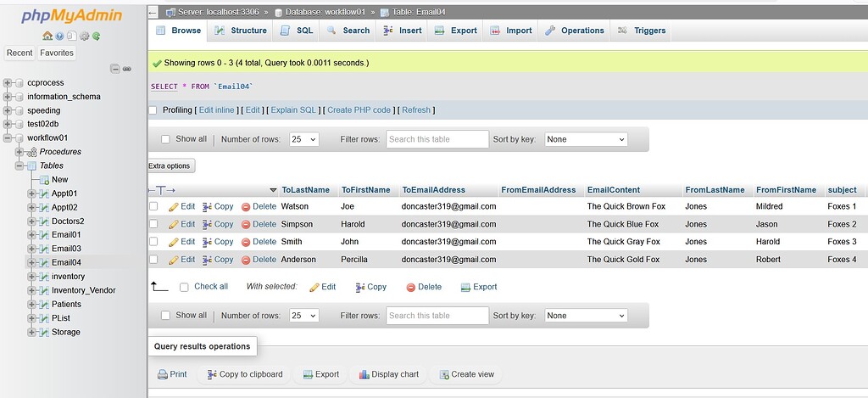The image size is (868, 398).
Task: Click With selected Export icon
Action: coord(465,287)
